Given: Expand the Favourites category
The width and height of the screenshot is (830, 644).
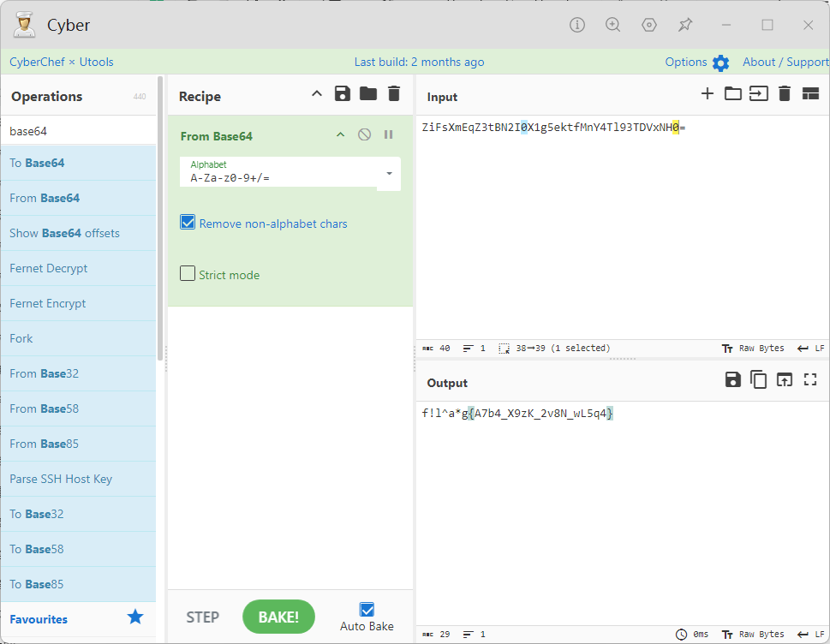Looking at the screenshot, I should click(x=78, y=619).
